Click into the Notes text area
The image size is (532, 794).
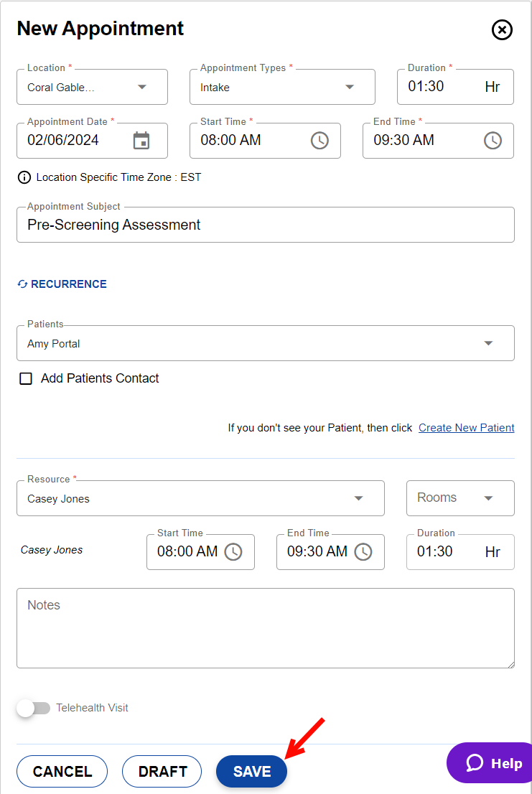265,628
